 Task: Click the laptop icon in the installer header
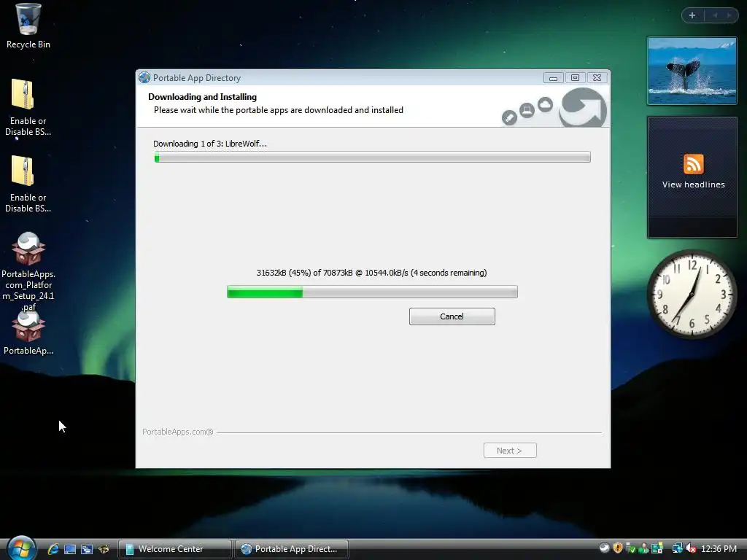click(527, 111)
